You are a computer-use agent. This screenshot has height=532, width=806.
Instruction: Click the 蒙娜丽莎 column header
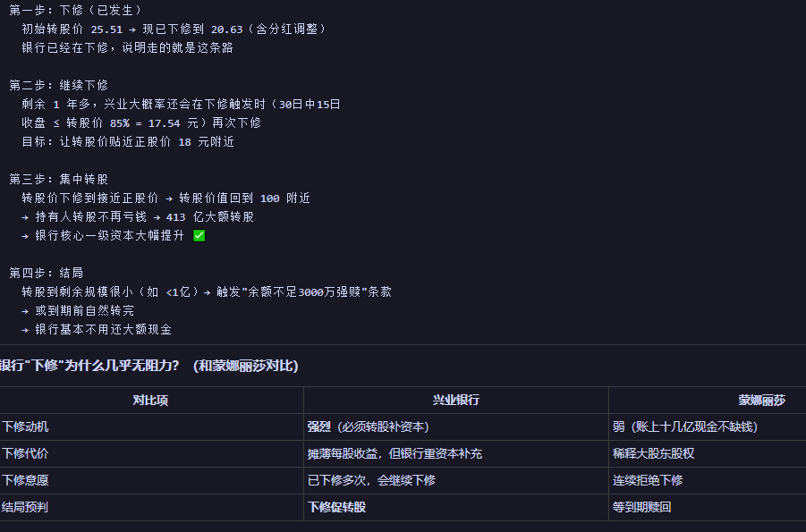[x=761, y=400]
